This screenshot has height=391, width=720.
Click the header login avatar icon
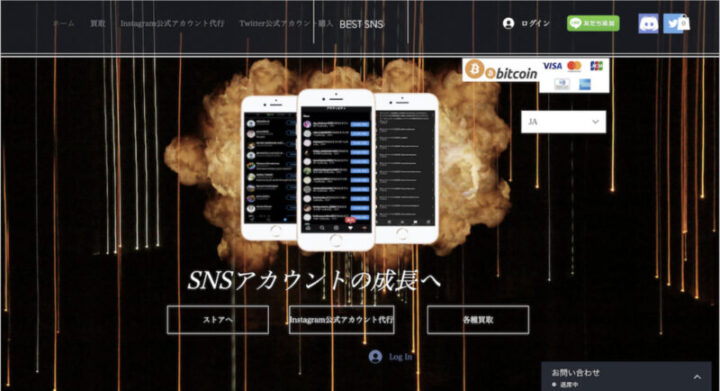point(508,23)
